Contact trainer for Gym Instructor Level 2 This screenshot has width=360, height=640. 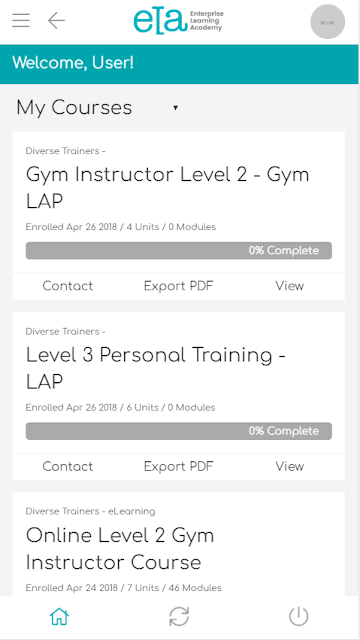[x=68, y=286]
